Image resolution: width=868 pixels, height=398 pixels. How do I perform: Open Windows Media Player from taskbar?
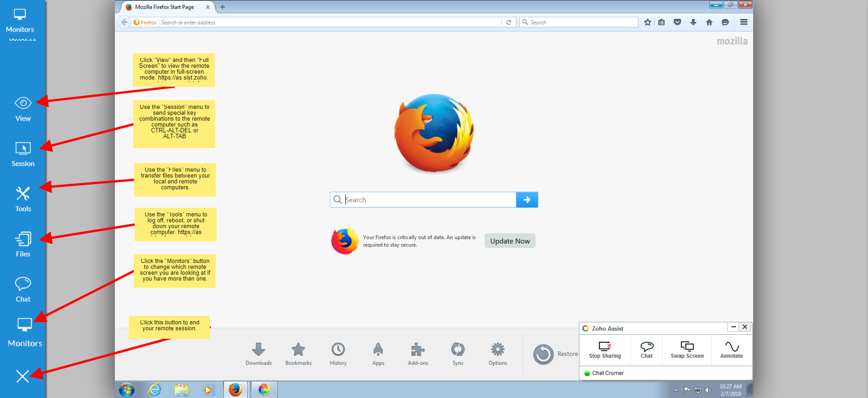click(208, 389)
